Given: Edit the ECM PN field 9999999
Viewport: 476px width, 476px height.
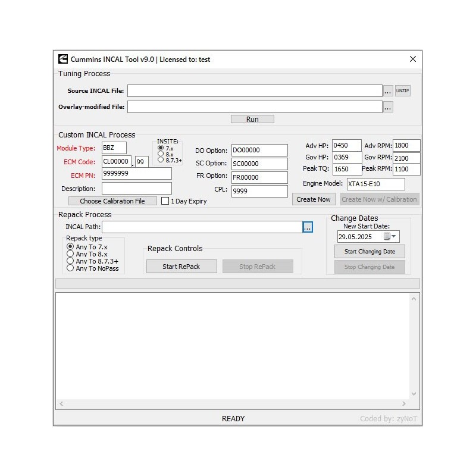Looking at the screenshot, I should [137, 173].
